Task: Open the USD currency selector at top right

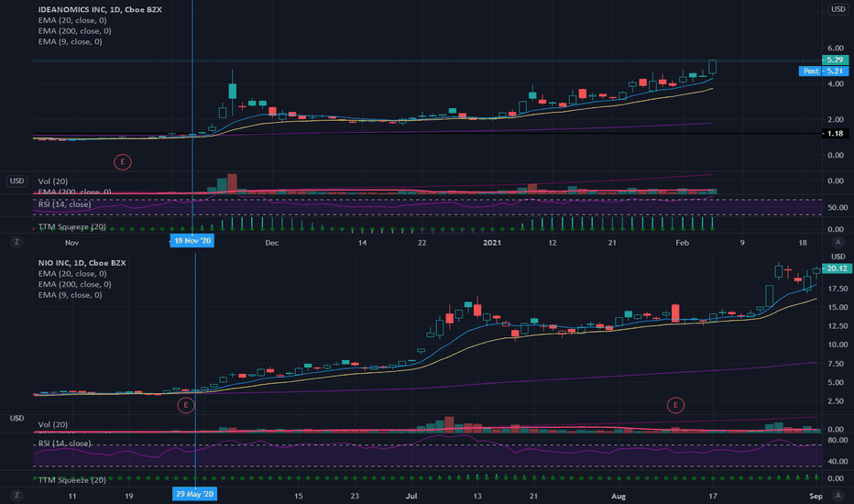Action: click(x=838, y=9)
